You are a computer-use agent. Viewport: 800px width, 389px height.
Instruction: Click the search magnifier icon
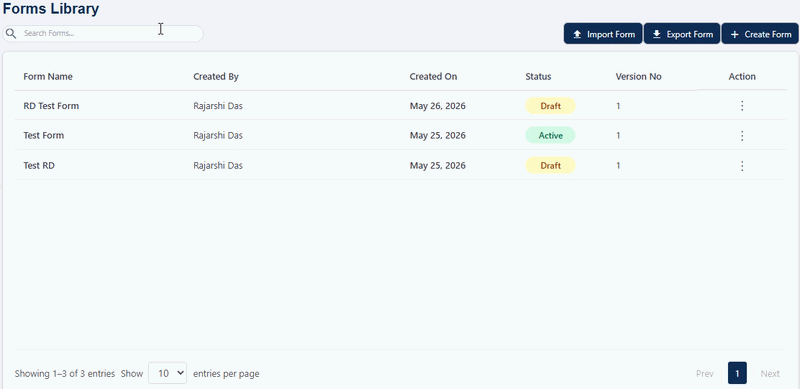click(10, 34)
